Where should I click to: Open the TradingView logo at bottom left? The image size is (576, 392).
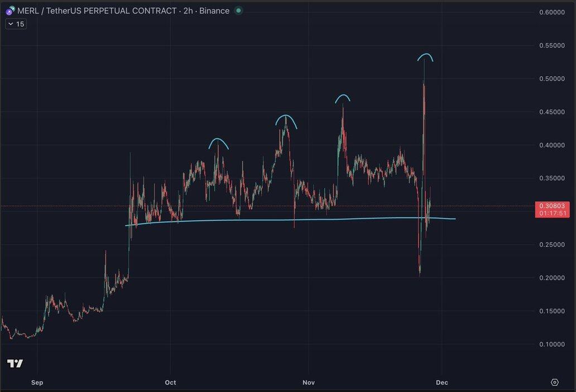15,364
